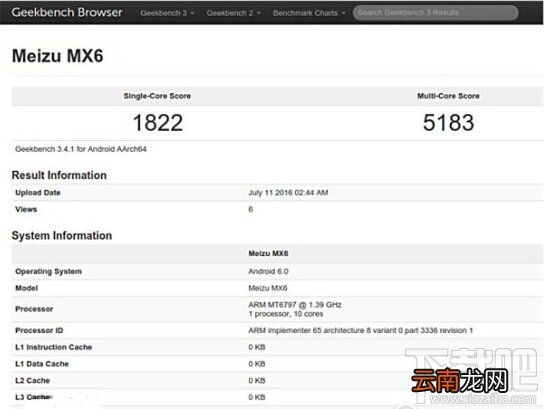Click the Android 6.0 operating system value
The height and width of the screenshot is (409, 545).
268,271
